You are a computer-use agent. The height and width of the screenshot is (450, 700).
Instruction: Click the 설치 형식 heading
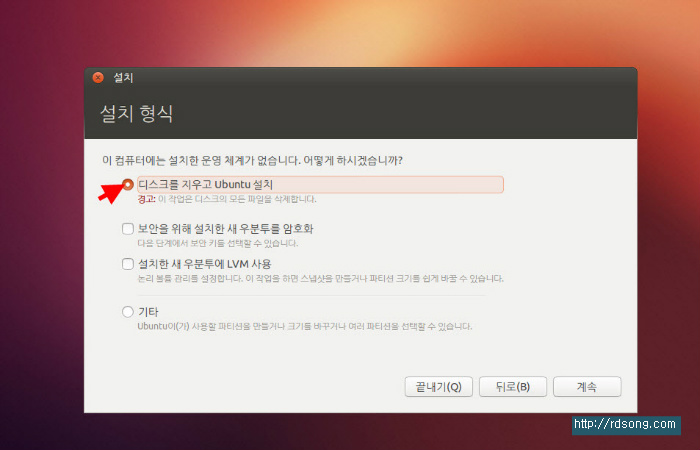pos(136,112)
